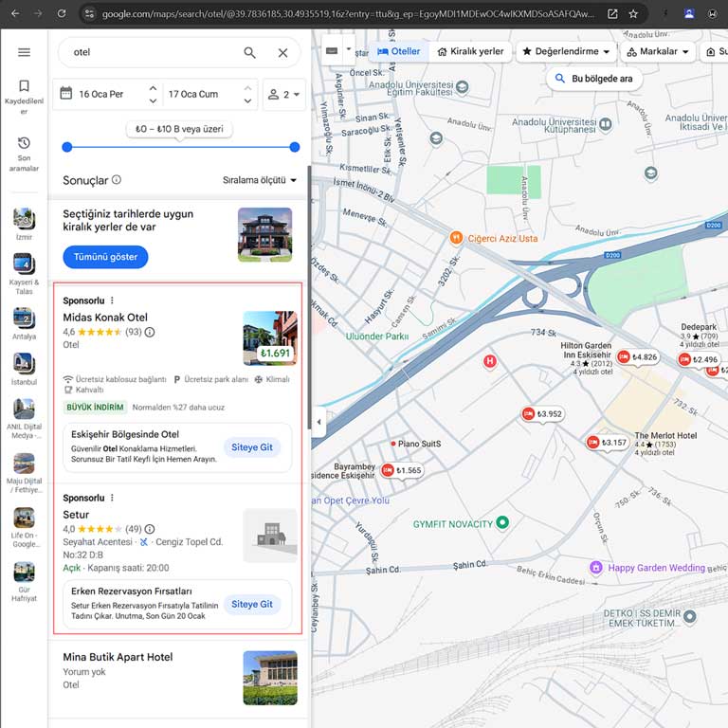The height and width of the screenshot is (728, 728).
Task: Decrease check-out date 17 Oca Cum
Action: pos(248,100)
